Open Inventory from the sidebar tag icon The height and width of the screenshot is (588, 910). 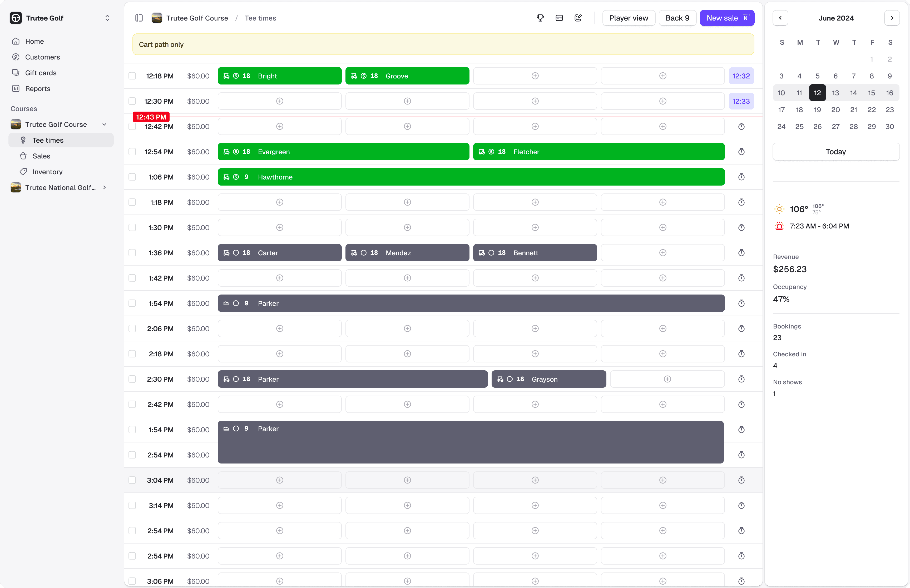pos(24,172)
